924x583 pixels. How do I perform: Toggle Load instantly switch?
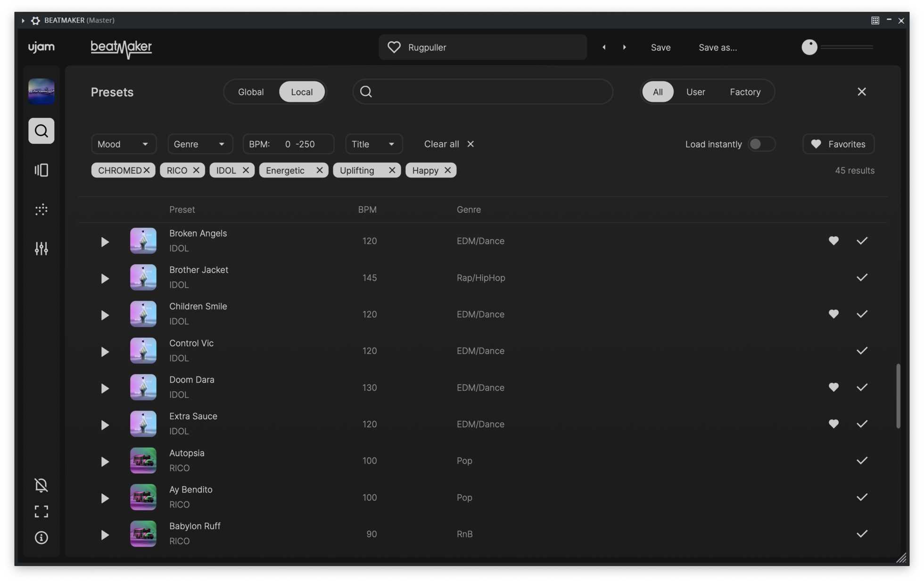coord(761,144)
